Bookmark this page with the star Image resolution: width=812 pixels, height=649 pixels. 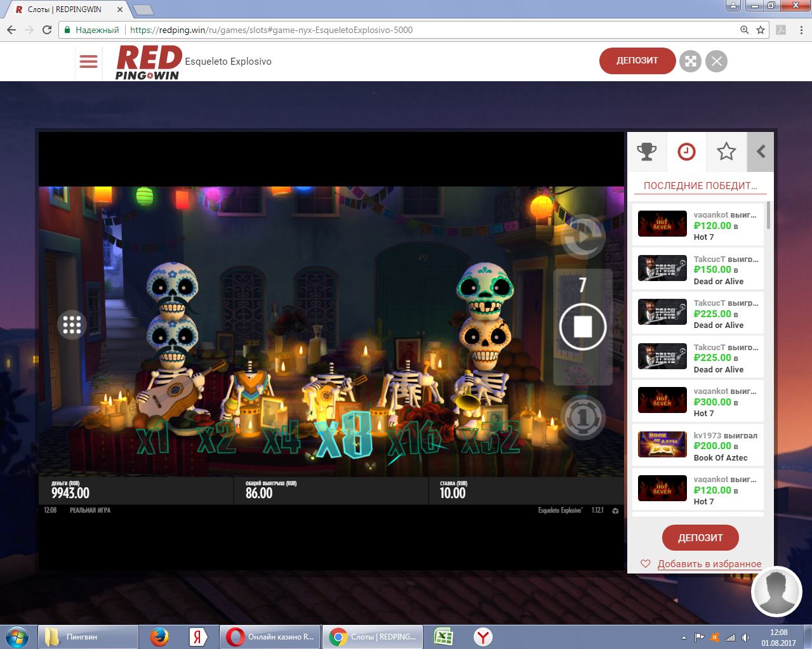point(761,30)
